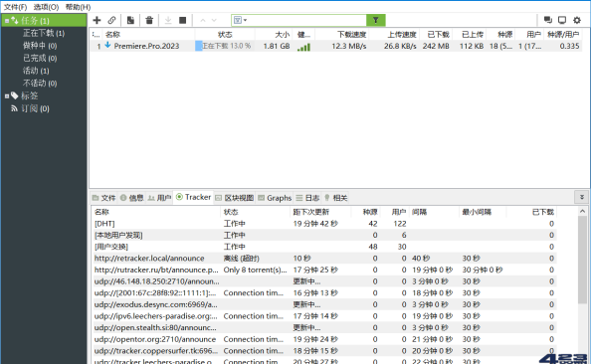This screenshot has width=591, height=364.
Task: Click the 正在下载 13.0 % progress bar
Action: coord(224,46)
